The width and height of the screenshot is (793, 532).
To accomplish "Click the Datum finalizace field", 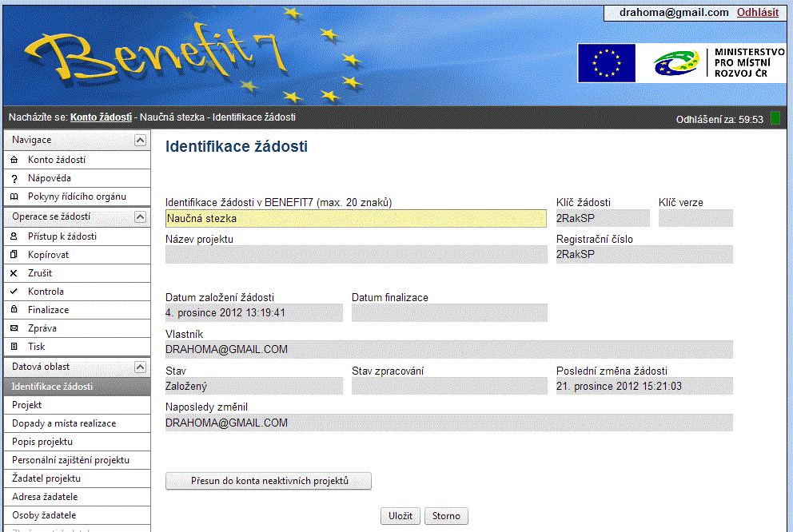I will tap(449, 313).
